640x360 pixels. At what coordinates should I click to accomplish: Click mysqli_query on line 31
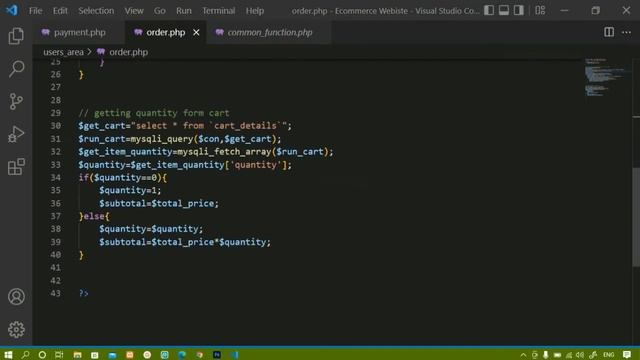[x=162, y=139]
